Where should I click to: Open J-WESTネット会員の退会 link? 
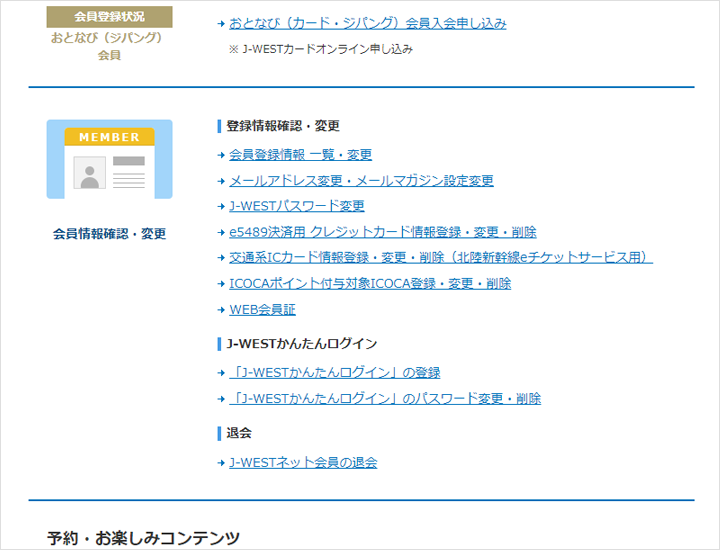[303, 462]
